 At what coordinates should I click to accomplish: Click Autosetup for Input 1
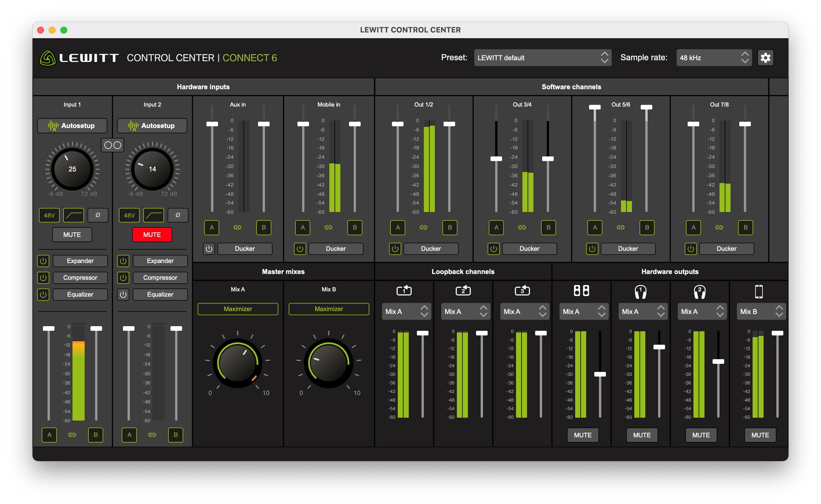click(x=72, y=126)
